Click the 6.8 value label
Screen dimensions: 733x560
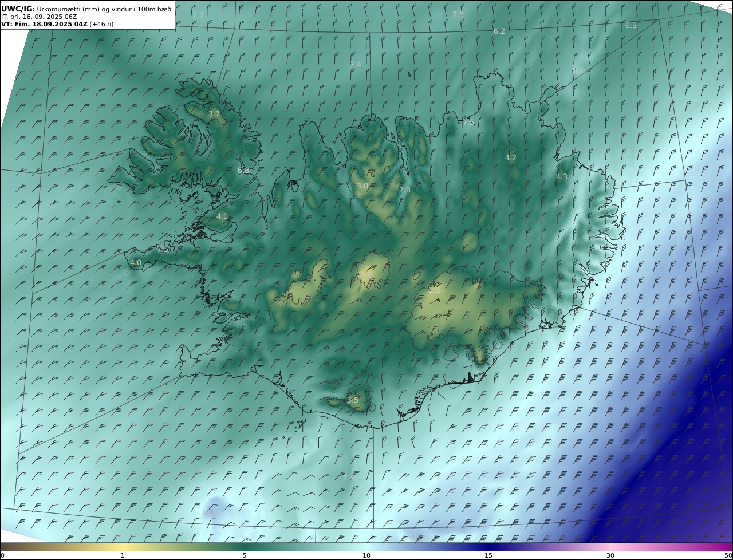tap(243, 171)
